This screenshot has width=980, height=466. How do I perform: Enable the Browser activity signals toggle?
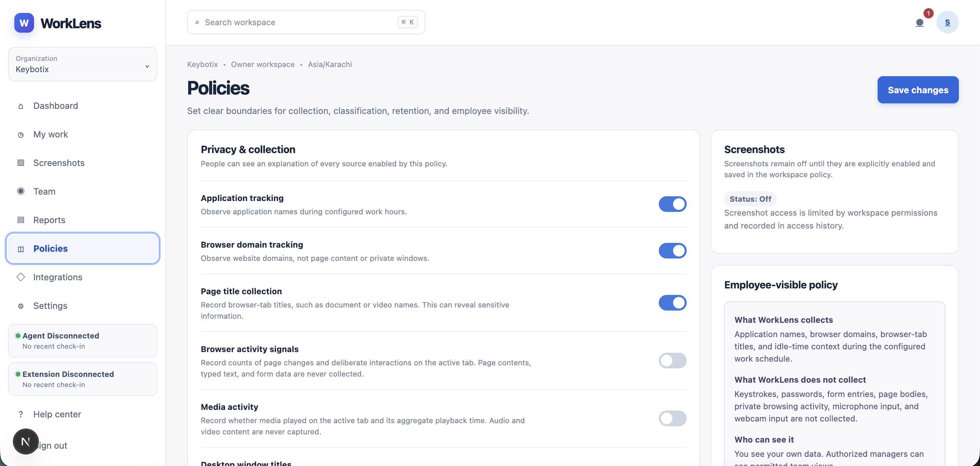[x=672, y=361]
